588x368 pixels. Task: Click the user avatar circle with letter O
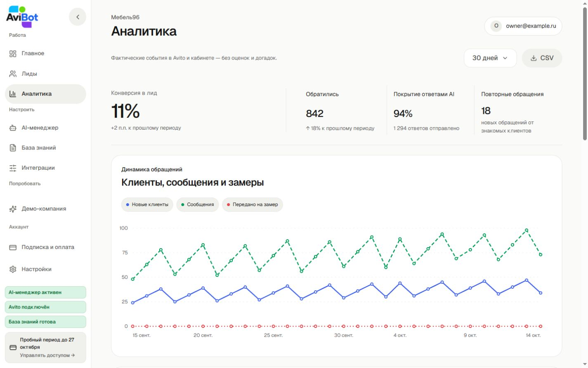(x=496, y=26)
